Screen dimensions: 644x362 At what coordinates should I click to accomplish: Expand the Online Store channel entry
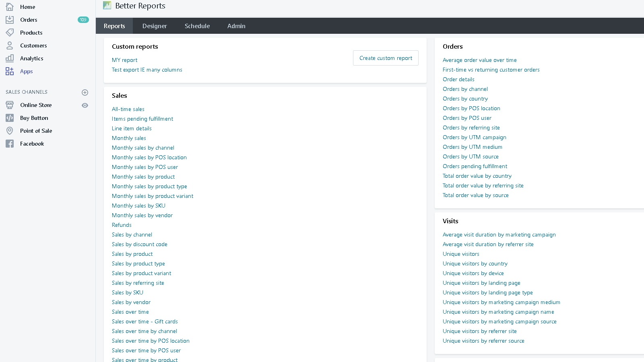(35, 105)
